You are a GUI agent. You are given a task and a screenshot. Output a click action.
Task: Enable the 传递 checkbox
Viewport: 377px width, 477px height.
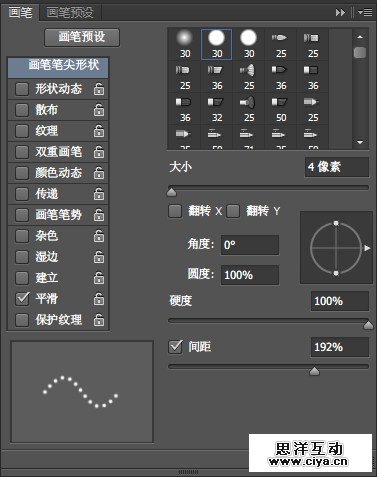22,194
